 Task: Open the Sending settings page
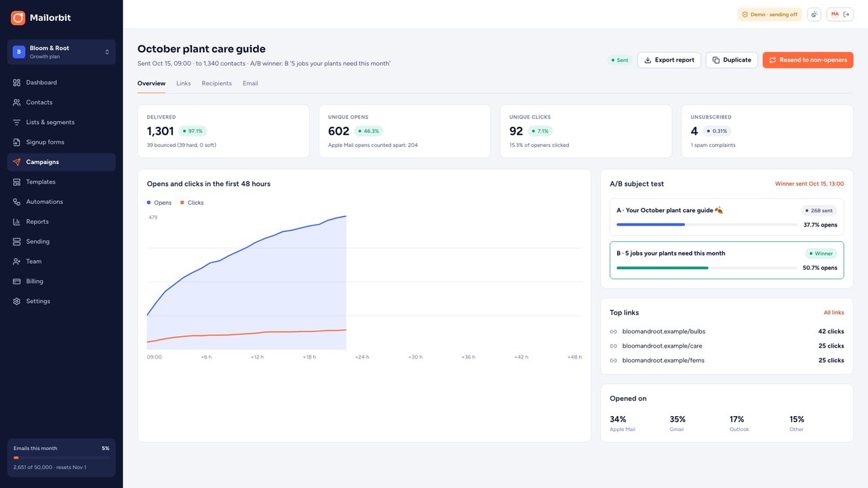tap(61, 241)
